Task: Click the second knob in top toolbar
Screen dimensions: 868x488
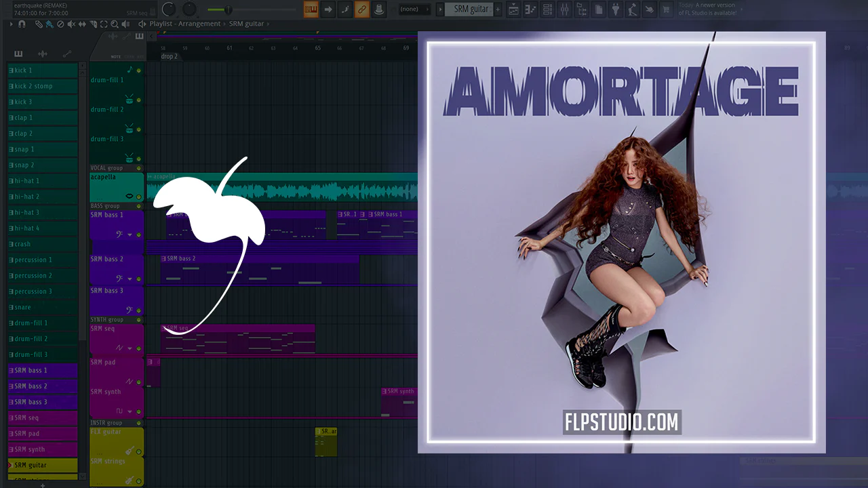Action: pos(189,9)
